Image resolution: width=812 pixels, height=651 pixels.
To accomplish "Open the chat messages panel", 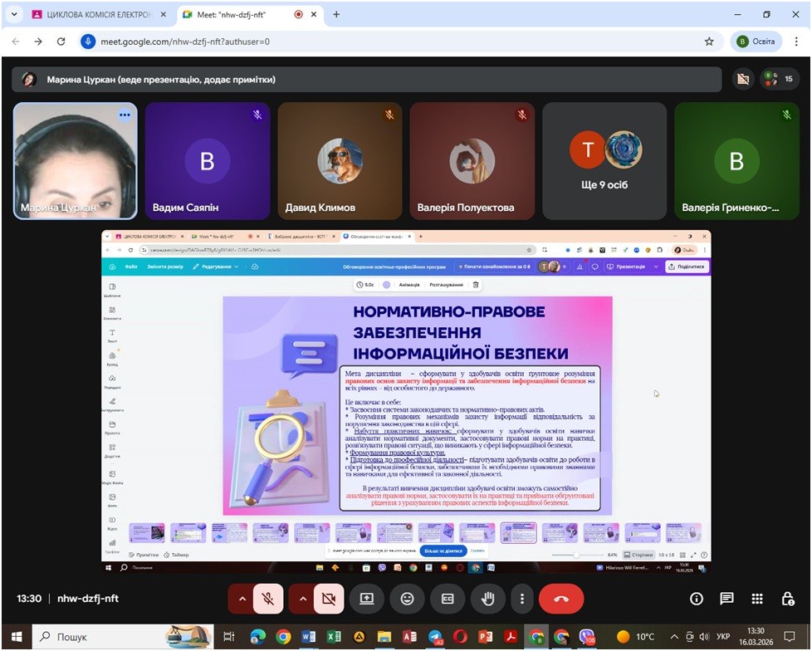I will 726,598.
